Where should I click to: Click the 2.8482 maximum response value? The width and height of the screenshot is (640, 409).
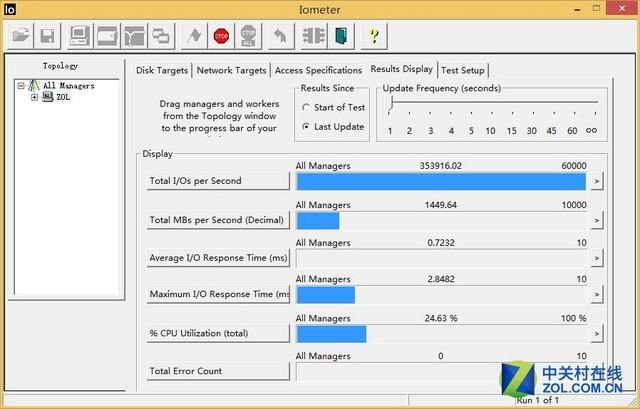441,279
